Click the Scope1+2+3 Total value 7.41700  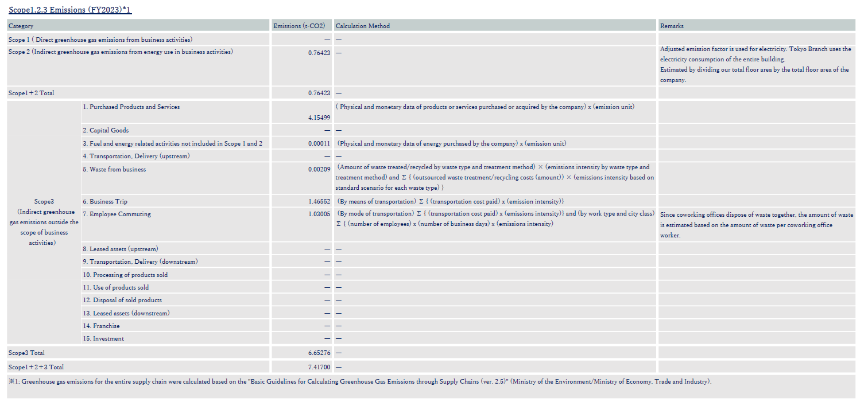point(319,366)
